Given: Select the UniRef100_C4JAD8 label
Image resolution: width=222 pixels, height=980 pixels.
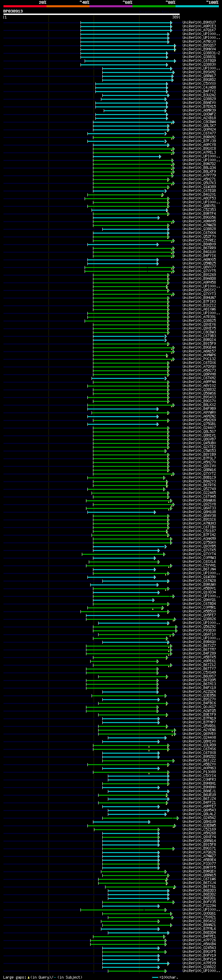Looking at the screenshot, I should (x=199, y=88).
